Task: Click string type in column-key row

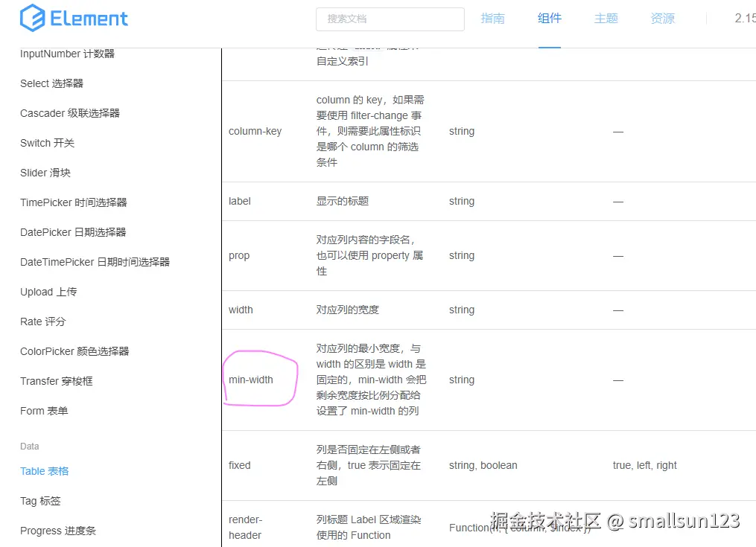Action: 462,131
